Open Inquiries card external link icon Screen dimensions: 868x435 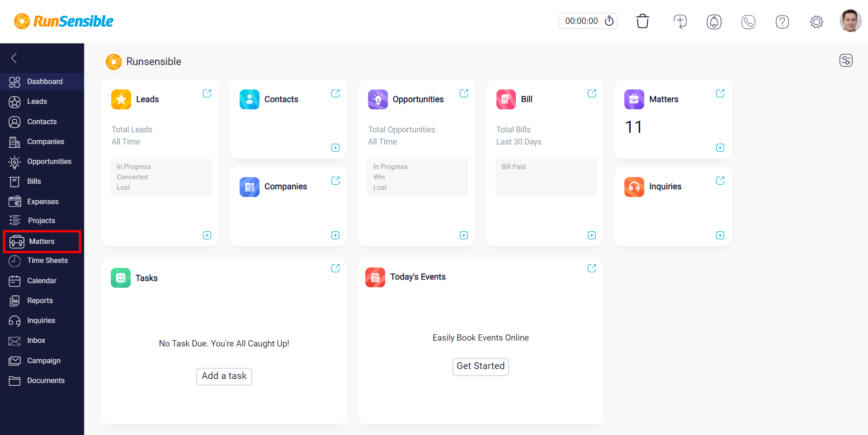720,181
